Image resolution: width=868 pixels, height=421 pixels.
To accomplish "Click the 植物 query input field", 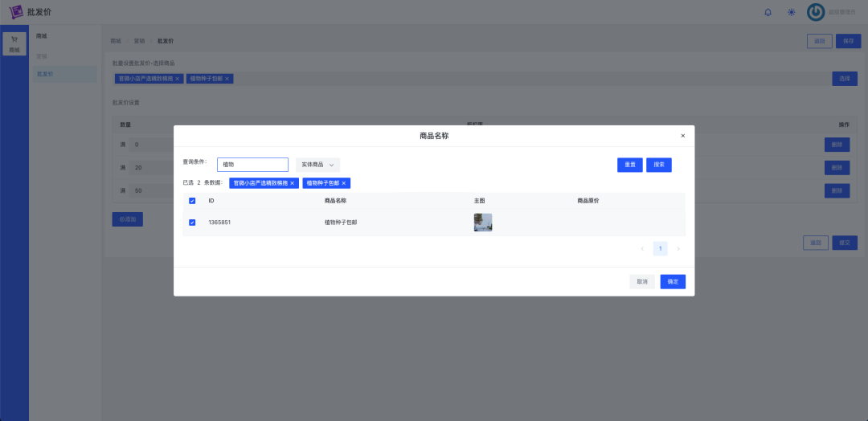I will click(252, 165).
